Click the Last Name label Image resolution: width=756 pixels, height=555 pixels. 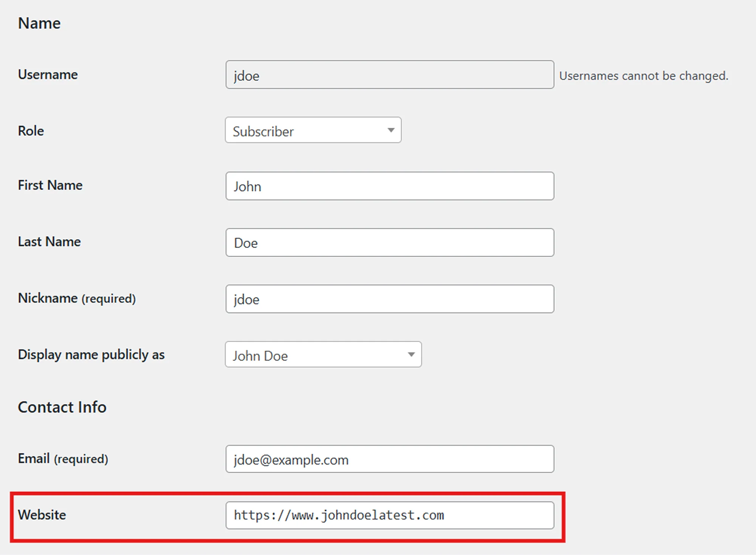pos(50,242)
